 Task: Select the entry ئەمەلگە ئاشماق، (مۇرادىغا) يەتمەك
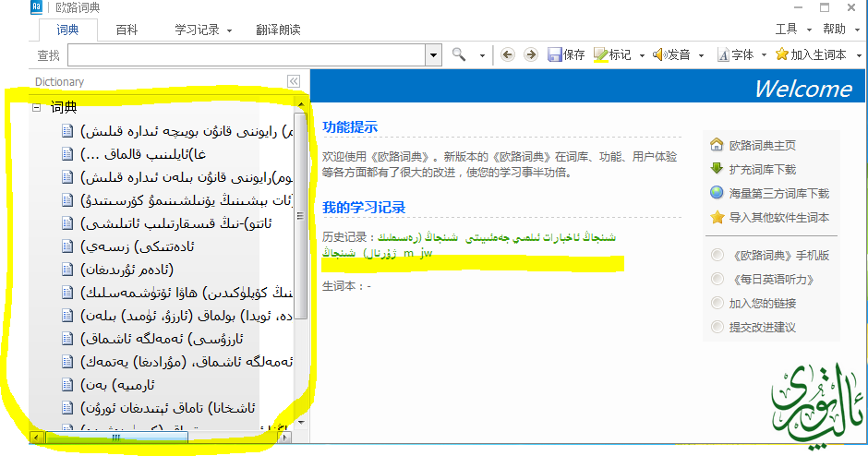coord(186,361)
